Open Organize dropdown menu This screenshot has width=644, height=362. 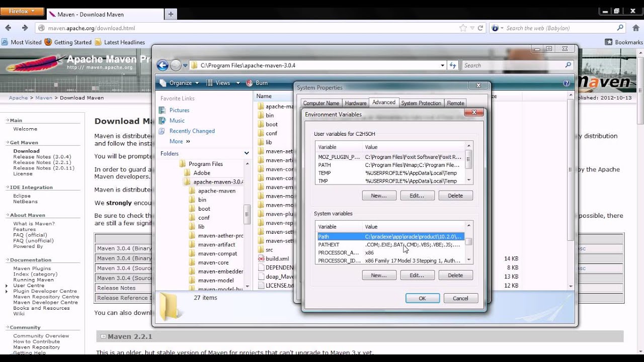point(179,83)
